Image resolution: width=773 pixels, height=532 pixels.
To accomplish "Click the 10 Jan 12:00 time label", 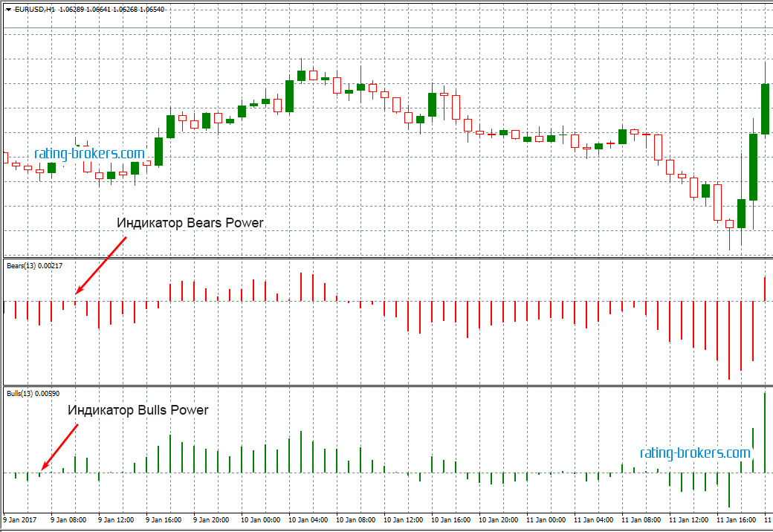I will click(x=404, y=519).
